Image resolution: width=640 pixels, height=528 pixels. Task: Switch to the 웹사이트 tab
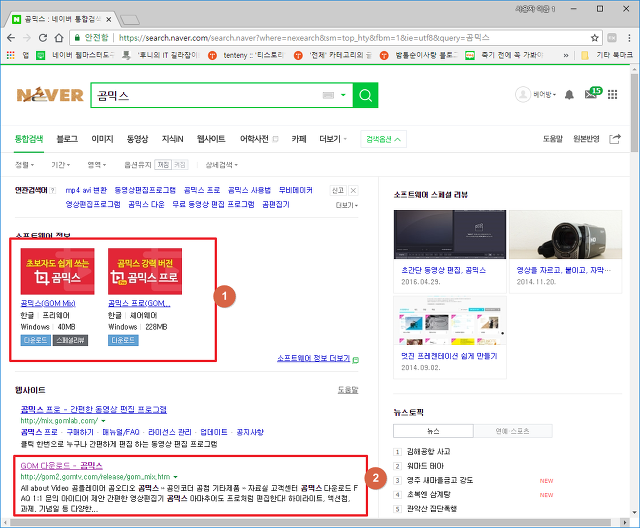pos(211,139)
